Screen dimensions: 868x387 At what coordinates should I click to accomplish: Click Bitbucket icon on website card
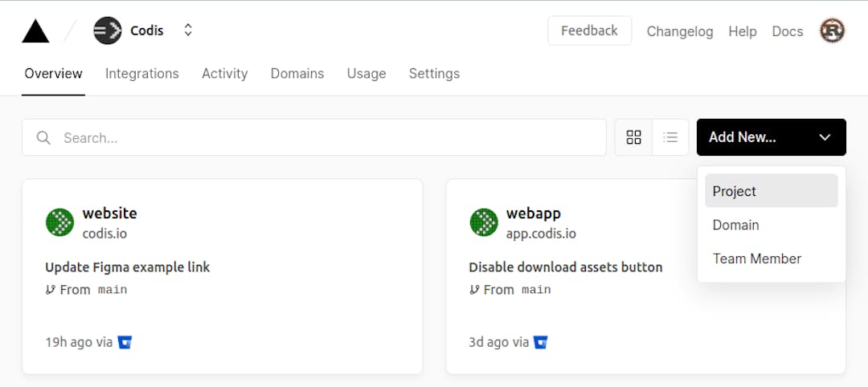point(125,342)
